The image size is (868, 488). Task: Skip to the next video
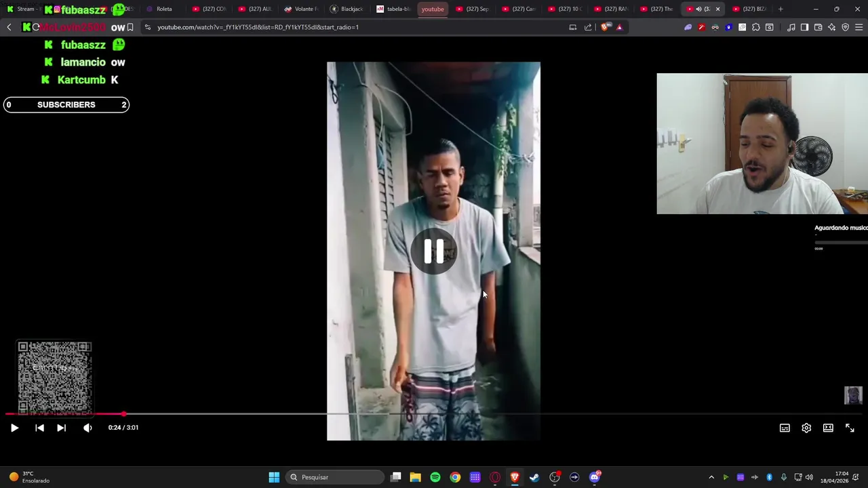[61, 428]
